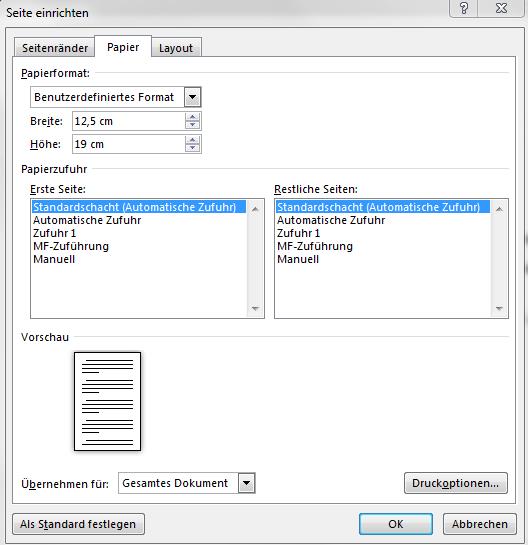Click the Breite input field
The image size is (528, 545).
click(129, 121)
